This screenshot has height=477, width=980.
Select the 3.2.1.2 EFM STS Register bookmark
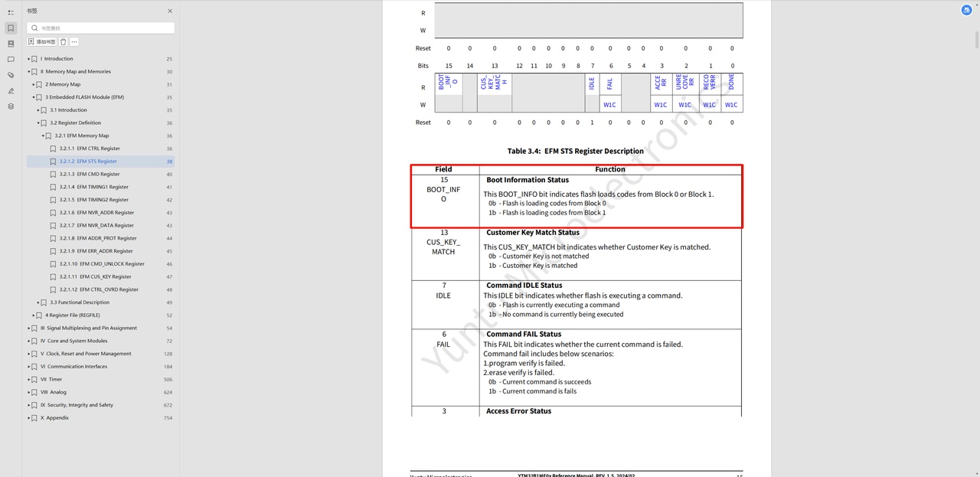88,162
